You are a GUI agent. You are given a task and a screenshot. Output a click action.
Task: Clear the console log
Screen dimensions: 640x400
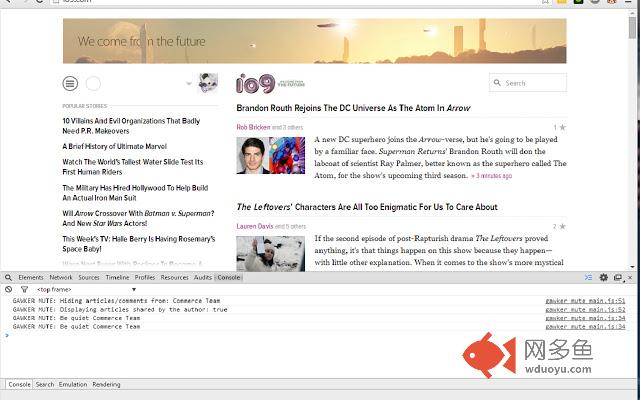[8, 289]
